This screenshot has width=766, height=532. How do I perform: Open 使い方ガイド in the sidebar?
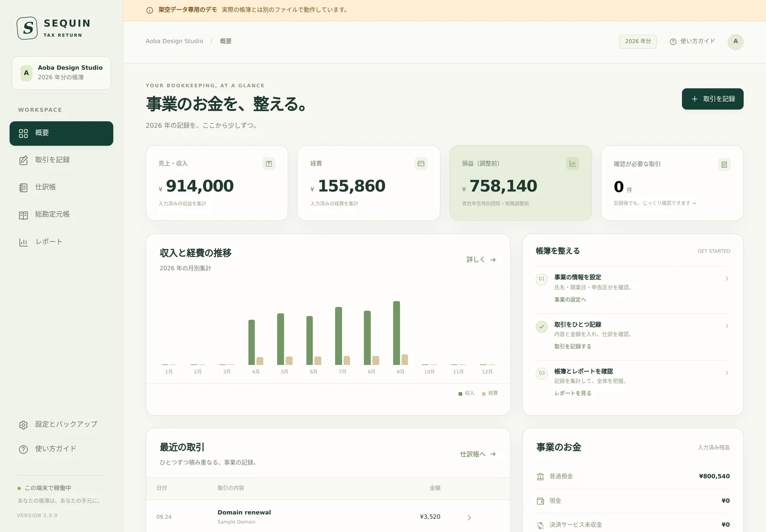pyautogui.click(x=61, y=449)
